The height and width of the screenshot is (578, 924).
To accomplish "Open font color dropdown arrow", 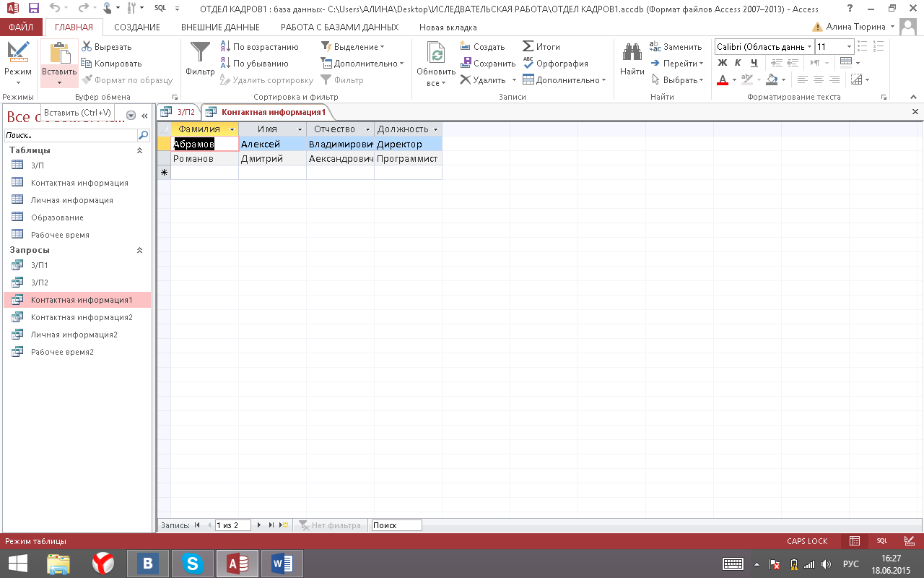I will [734, 80].
